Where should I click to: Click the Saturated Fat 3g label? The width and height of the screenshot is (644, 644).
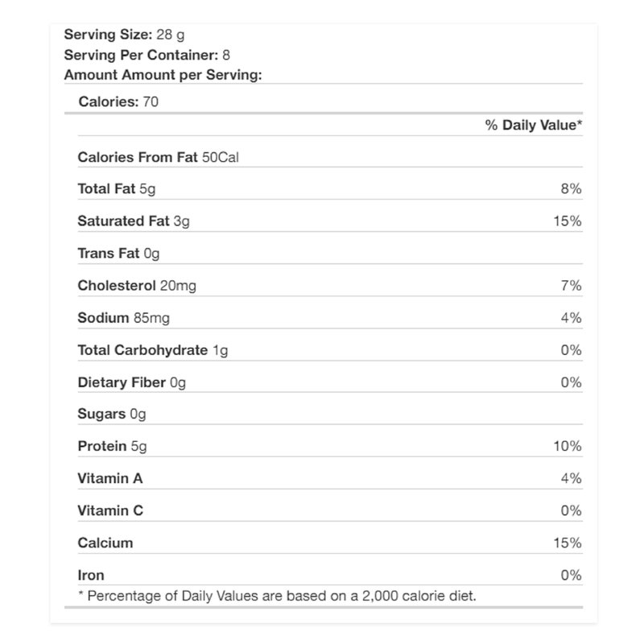(129, 221)
